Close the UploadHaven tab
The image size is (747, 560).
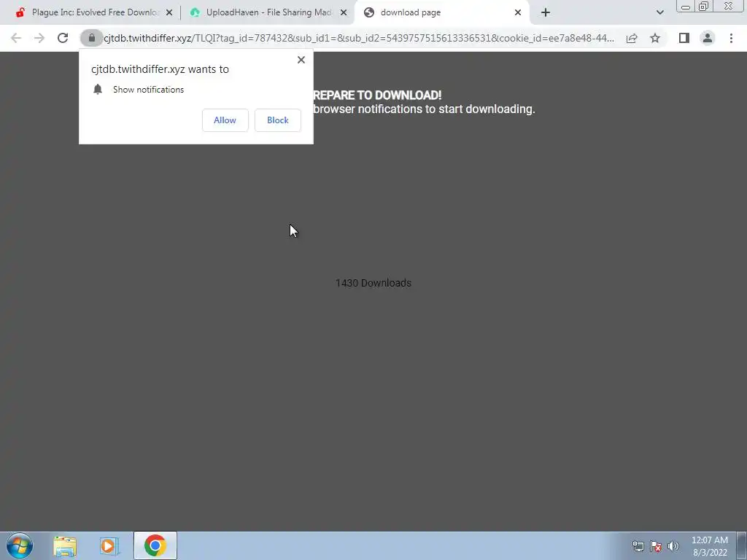tap(344, 12)
